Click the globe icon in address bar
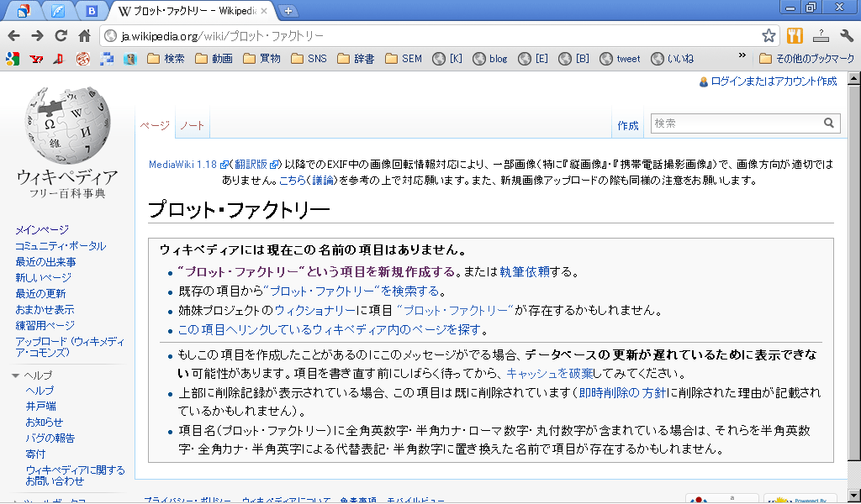Viewport: 861px width, 504px height. [x=111, y=36]
